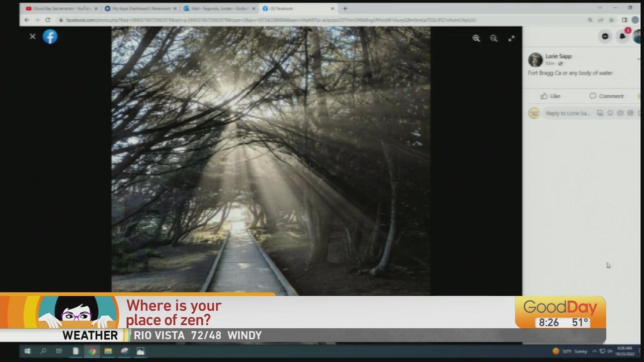Switch to the Outlook Mail tab
This screenshot has height=362, width=644.
(219, 9)
